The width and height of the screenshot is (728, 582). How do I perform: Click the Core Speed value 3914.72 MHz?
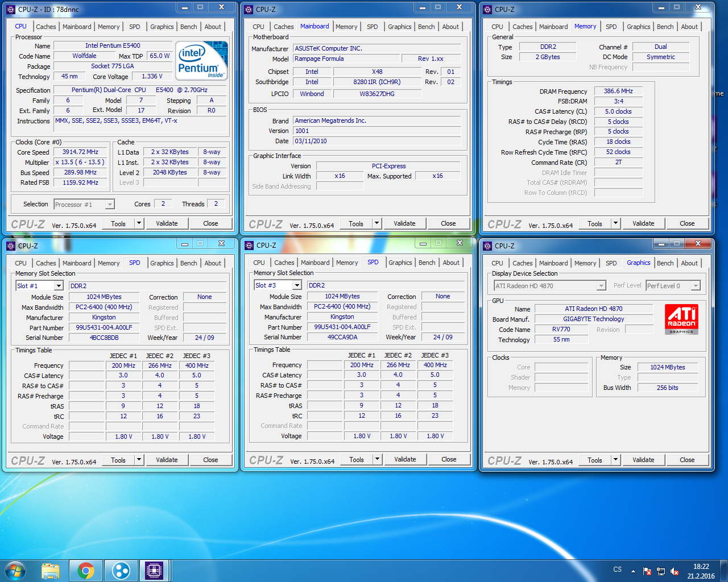80,152
